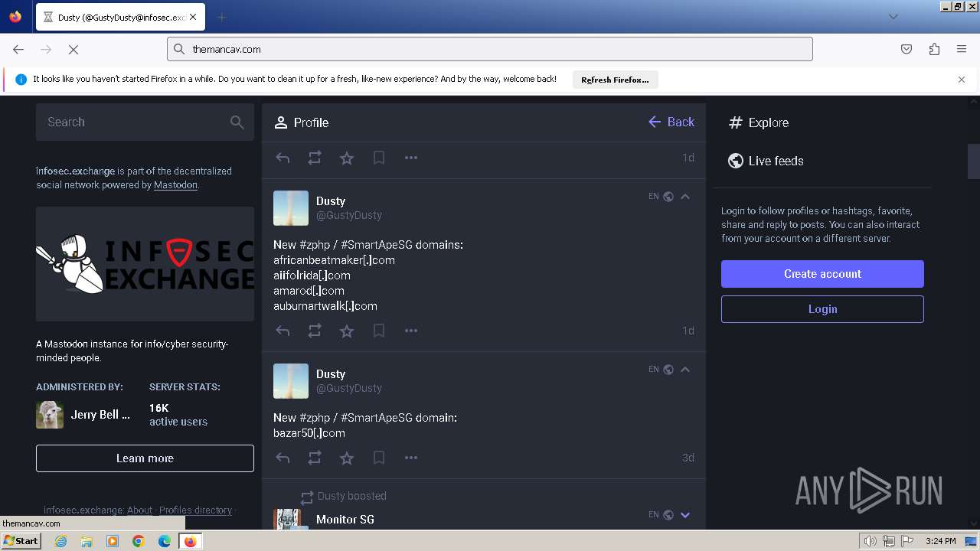
Task: Click 1d timestamp on africanbeatmaker post
Action: tap(688, 331)
